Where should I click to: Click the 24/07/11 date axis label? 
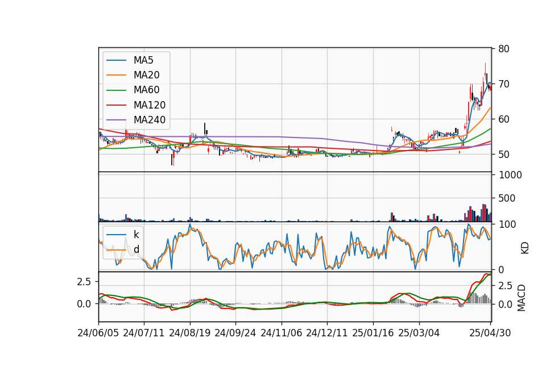click(x=144, y=333)
